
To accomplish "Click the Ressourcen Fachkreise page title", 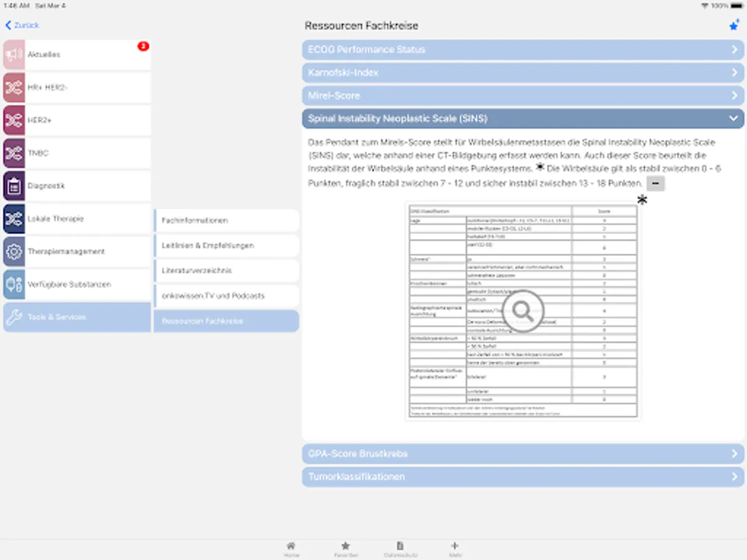I will tap(362, 26).
